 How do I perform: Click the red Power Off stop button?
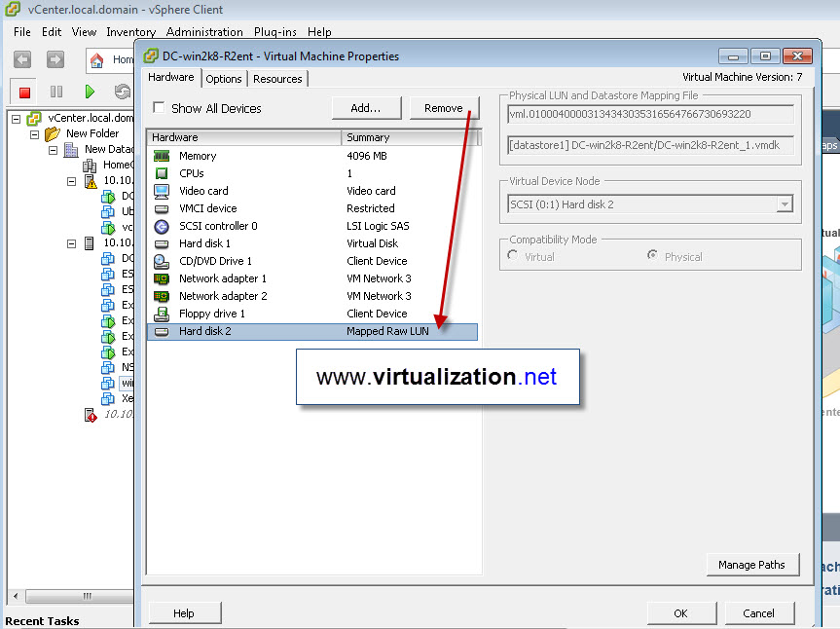(24, 92)
